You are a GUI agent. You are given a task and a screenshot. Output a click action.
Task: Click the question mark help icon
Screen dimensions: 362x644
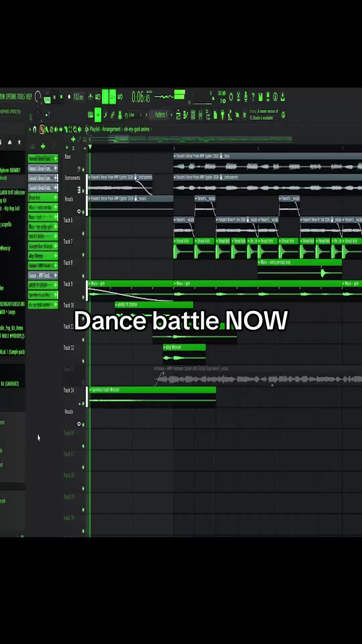click(x=253, y=97)
